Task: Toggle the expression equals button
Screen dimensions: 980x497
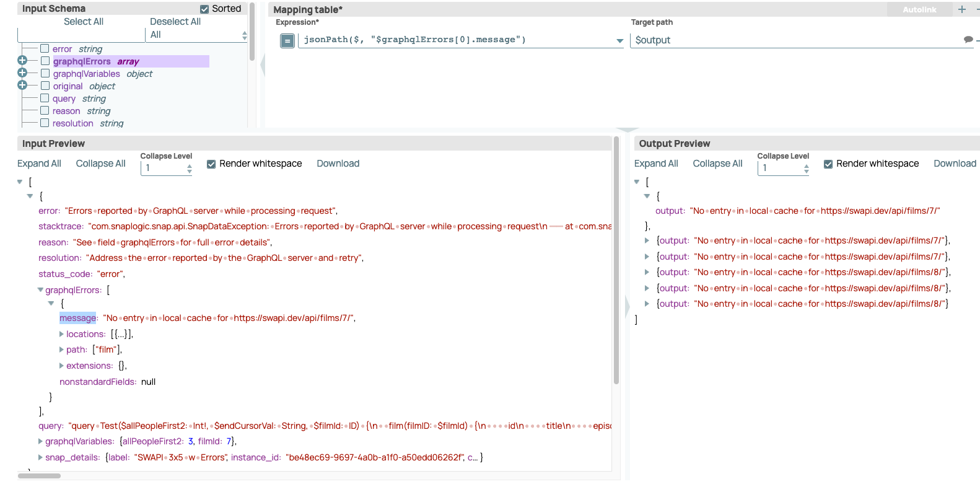Action: [287, 41]
